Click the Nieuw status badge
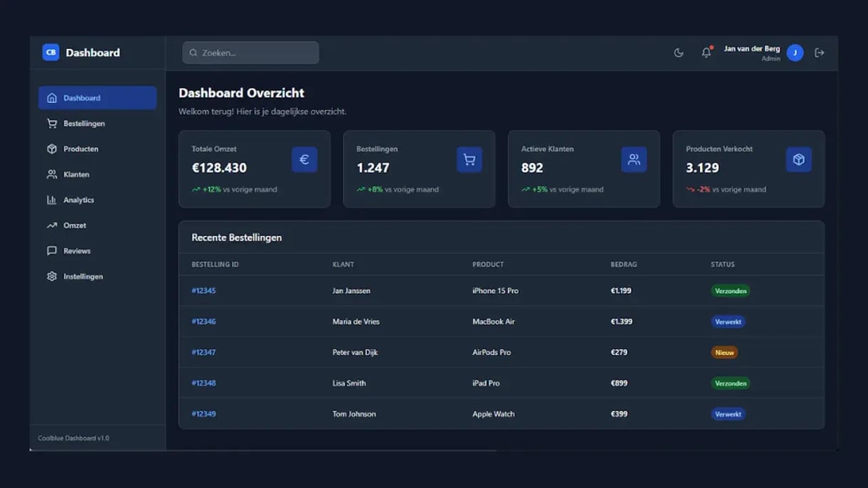 point(724,352)
